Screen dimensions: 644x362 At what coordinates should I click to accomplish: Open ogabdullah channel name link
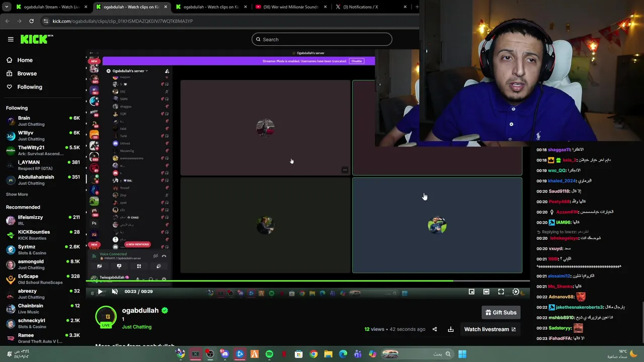tap(140, 310)
